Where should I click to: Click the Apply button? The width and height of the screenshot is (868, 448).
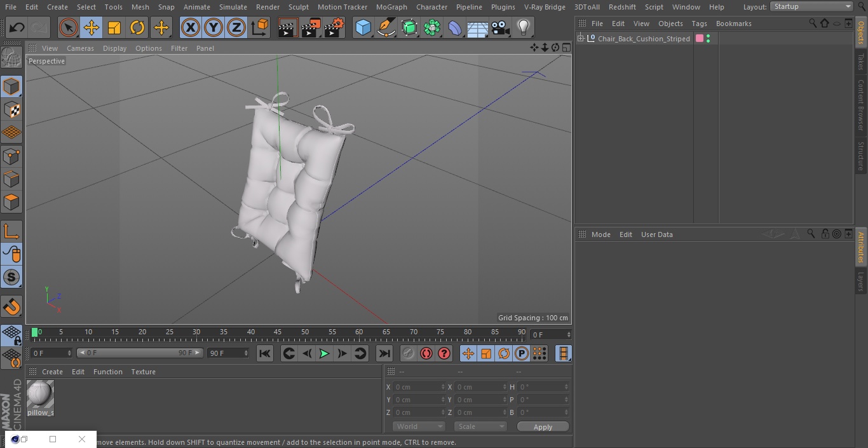click(x=543, y=427)
